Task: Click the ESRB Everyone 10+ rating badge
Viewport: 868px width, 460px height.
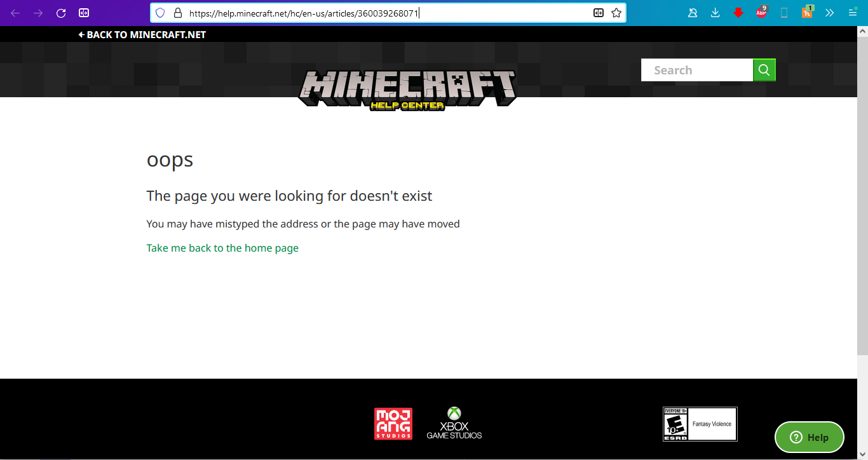Action: 700,424
